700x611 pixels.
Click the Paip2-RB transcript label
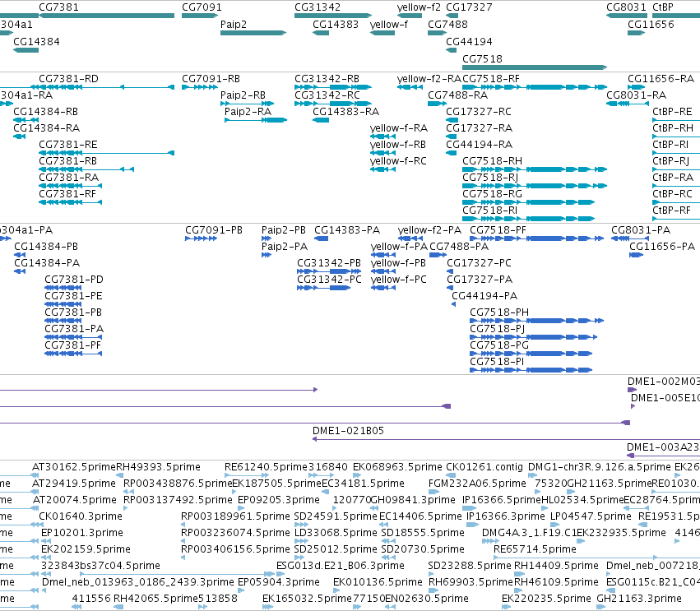pyautogui.click(x=243, y=95)
